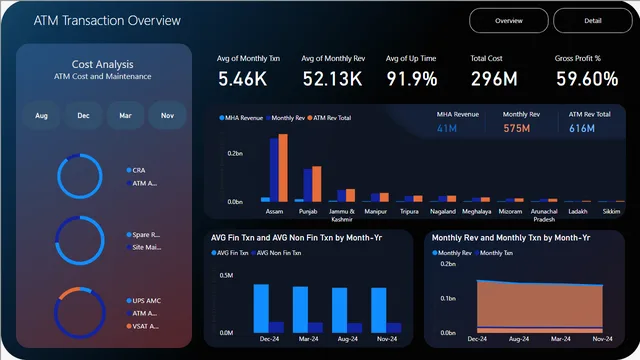Click the 59.60% Gross Profit value
640x360 pixels.
pyautogui.click(x=587, y=79)
